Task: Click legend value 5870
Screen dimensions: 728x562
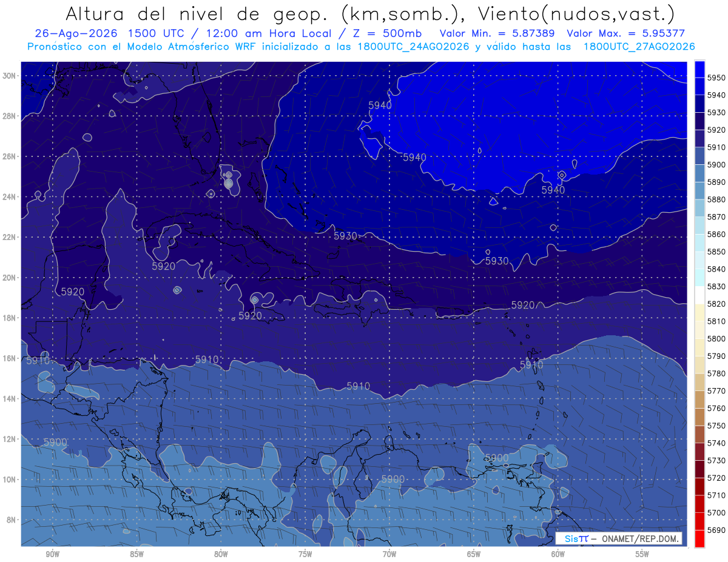Action: click(717, 216)
